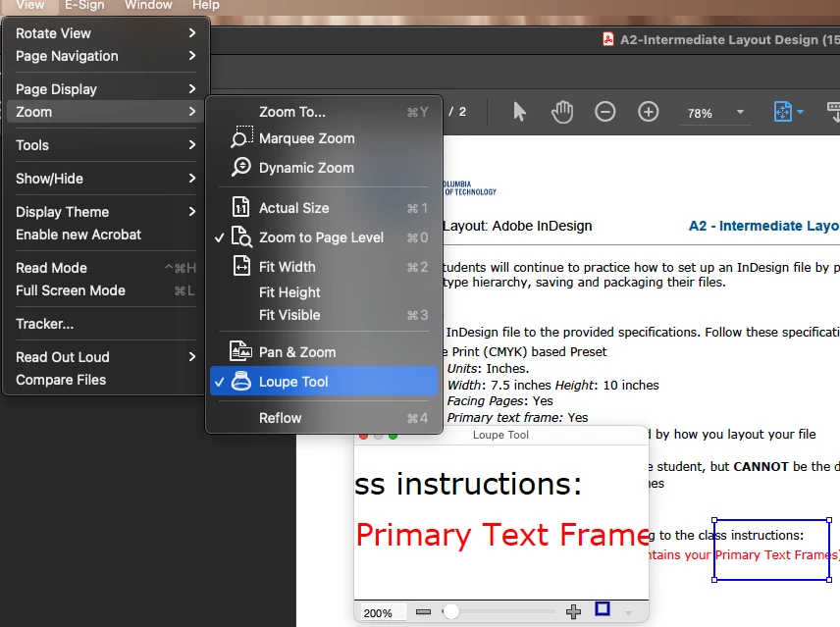Open the Help menu
This screenshot has width=840, height=627.
point(206,5)
